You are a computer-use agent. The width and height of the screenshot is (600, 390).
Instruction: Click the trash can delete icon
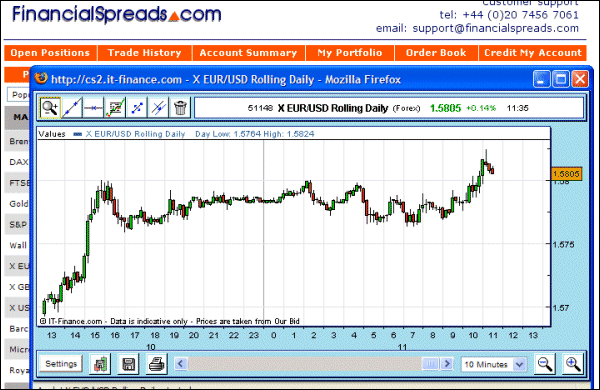click(x=180, y=108)
